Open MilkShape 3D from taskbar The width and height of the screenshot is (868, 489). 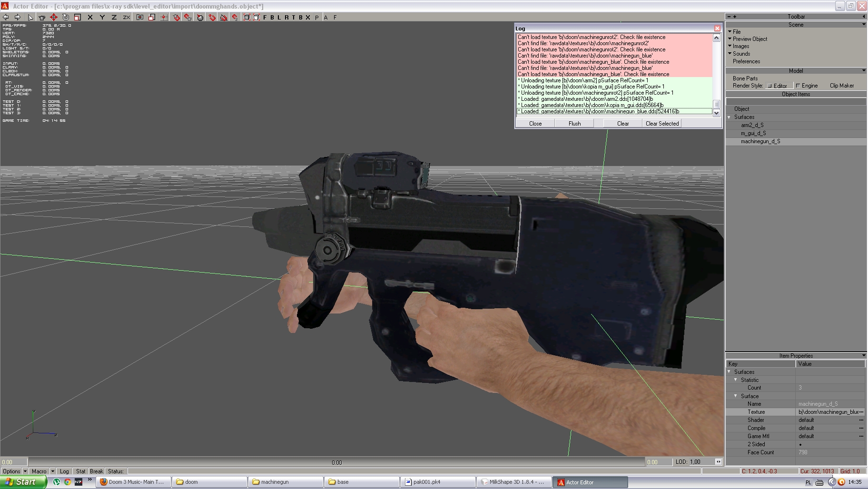tap(514, 482)
